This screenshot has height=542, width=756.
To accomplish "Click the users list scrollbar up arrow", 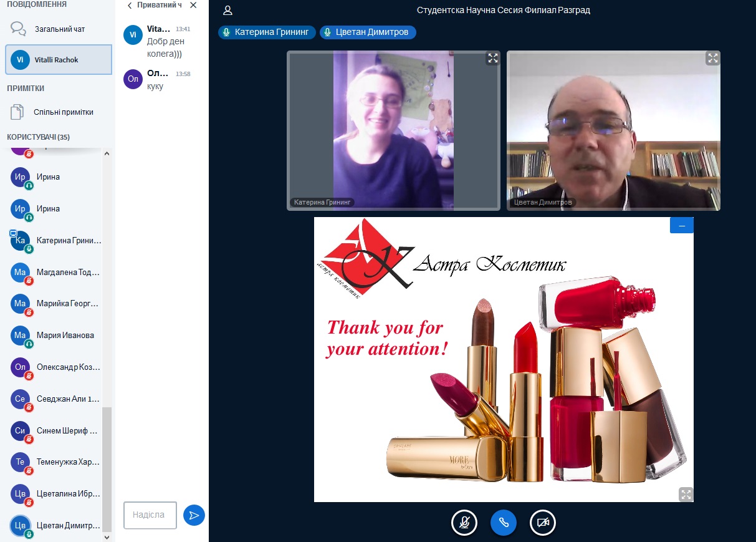I will (107, 153).
